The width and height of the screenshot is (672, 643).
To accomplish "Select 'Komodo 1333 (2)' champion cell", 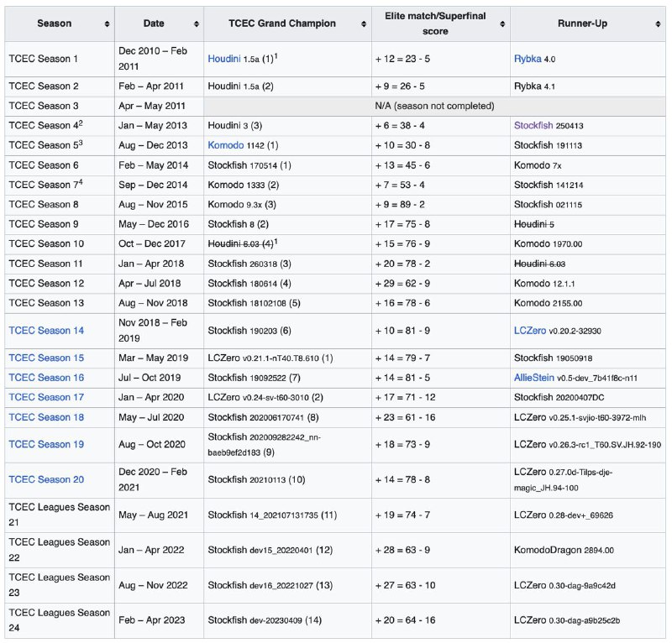I will (x=287, y=185).
